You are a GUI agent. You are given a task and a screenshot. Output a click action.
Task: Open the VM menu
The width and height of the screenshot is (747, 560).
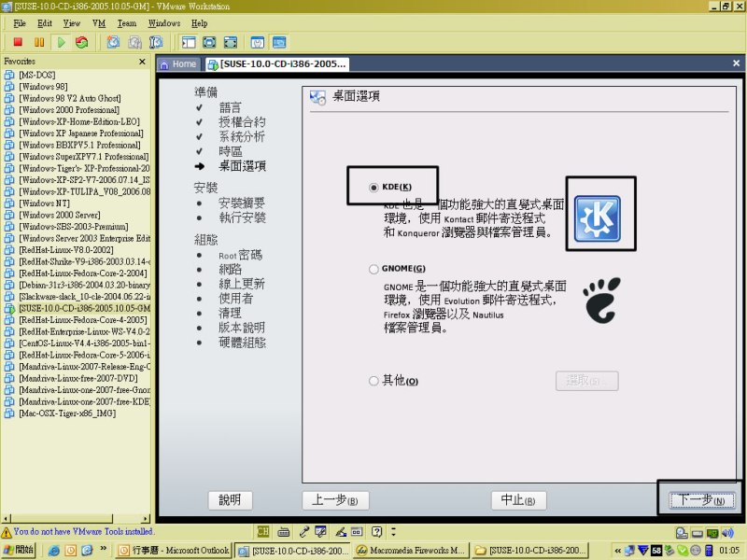pyautogui.click(x=99, y=23)
